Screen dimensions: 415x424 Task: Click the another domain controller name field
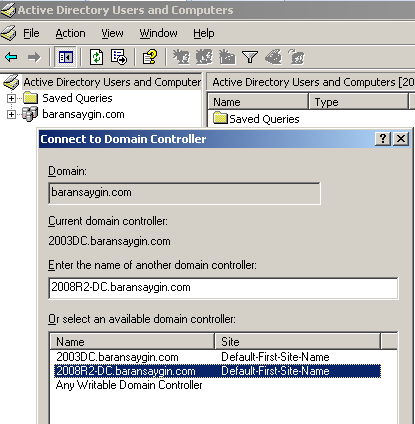tap(223, 288)
